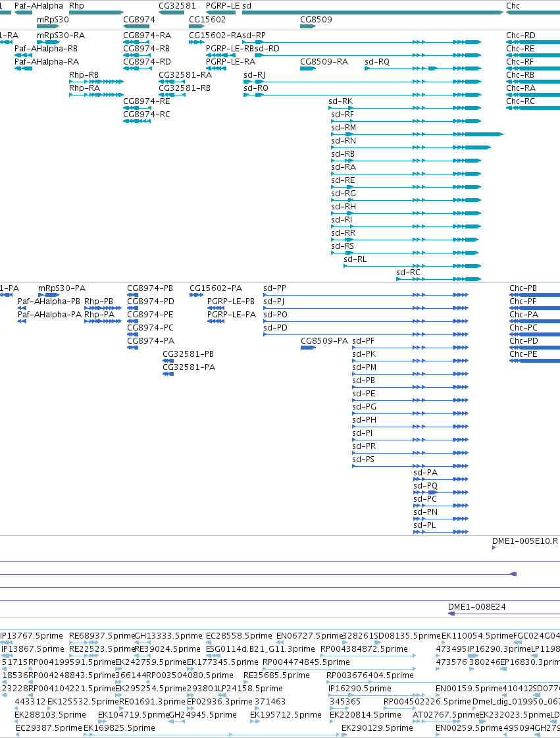Open the sd-PS protein label
The width and height of the screenshot is (560, 738).
[x=363, y=460]
